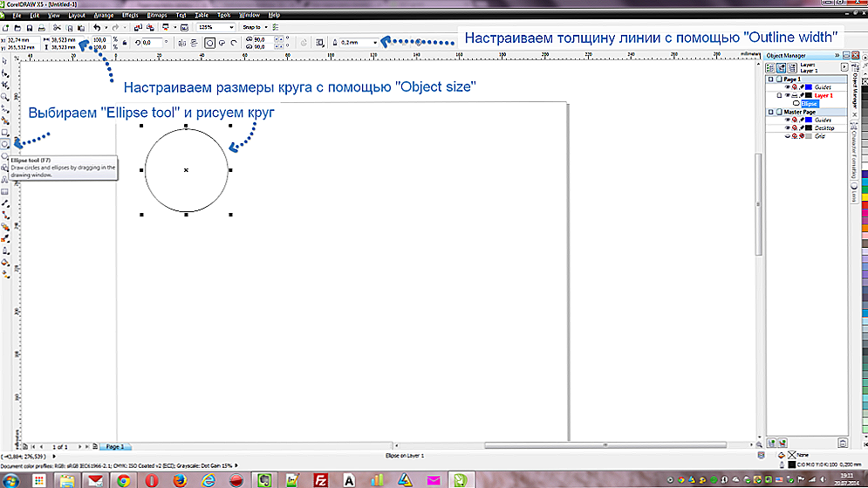Open the Layout menu
Screen dimensions: 868x488
[77, 15]
